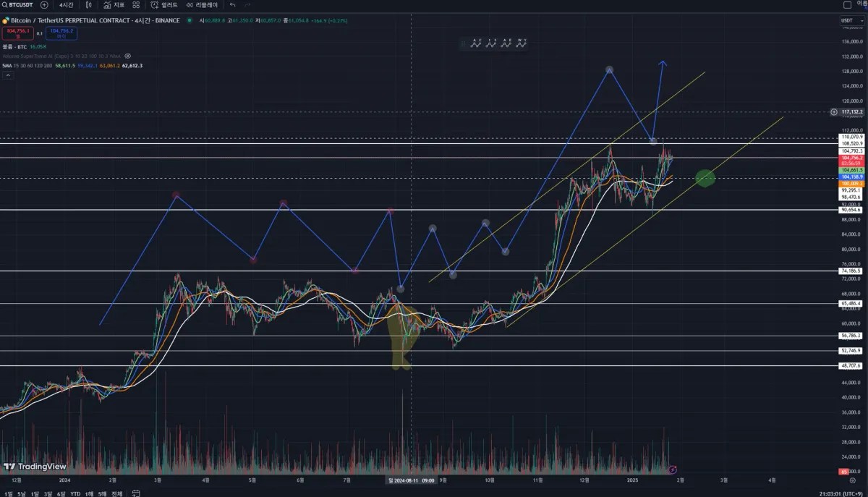Select the YTD date range
Viewport: 868px width, 497px height.
coord(75,494)
